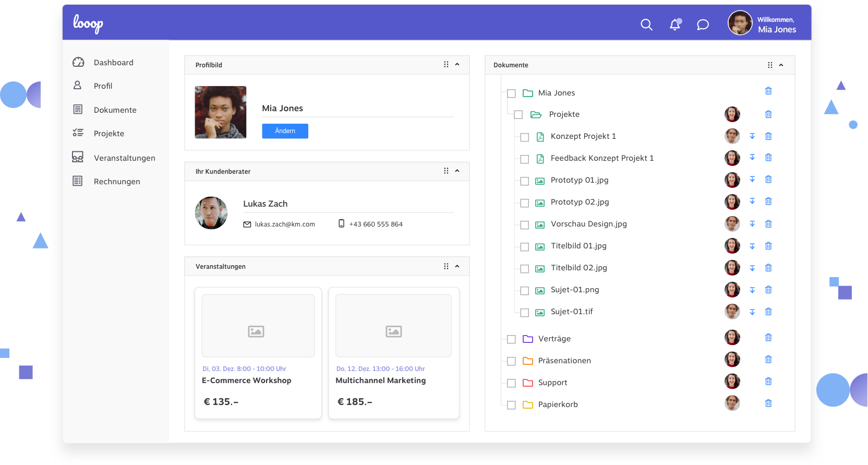Image resolution: width=868 pixels, height=465 pixels.
Task: Download the Konzept Projekt 1 file
Action: pos(752,136)
